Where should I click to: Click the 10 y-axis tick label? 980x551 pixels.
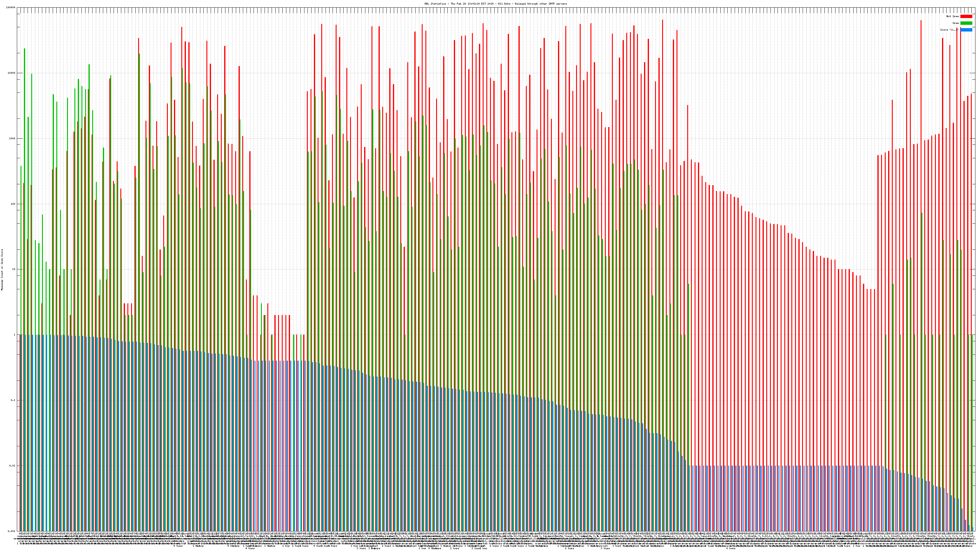(14, 269)
